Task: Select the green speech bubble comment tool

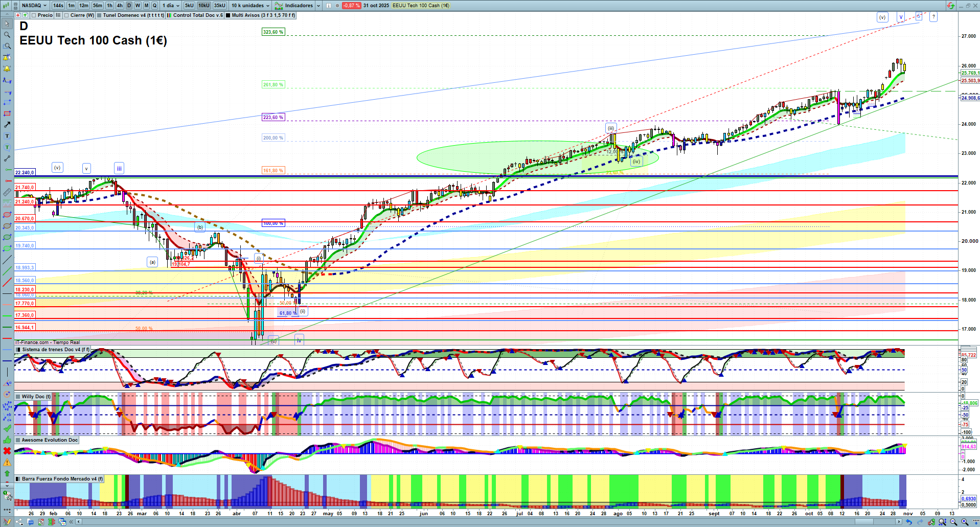Action: click(x=7, y=147)
